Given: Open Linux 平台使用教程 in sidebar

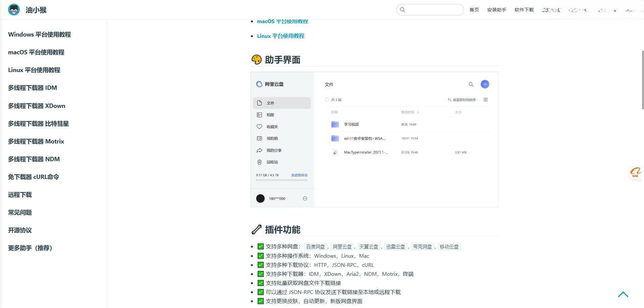Looking at the screenshot, I should click(x=34, y=70).
